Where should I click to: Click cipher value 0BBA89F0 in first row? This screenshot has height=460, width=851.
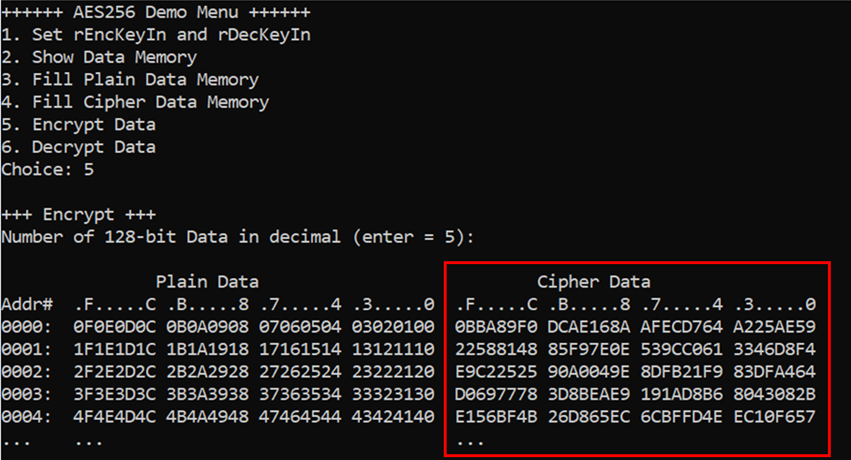click(496, 327)
